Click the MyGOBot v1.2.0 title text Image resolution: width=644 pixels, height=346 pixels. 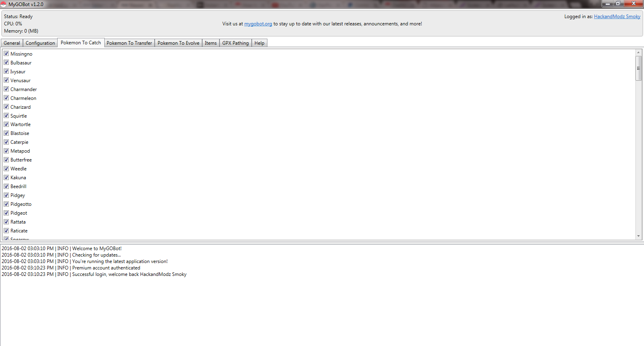[x=26, y=4]
